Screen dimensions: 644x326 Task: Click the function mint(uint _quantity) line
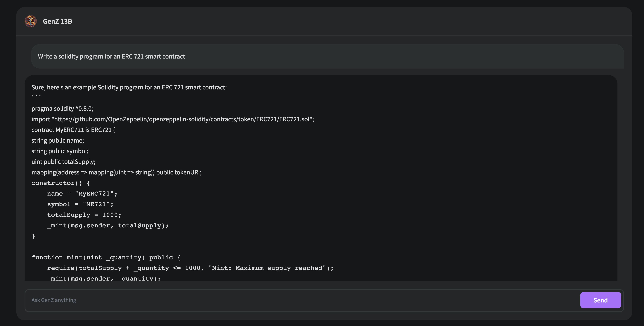pos(106,257)
